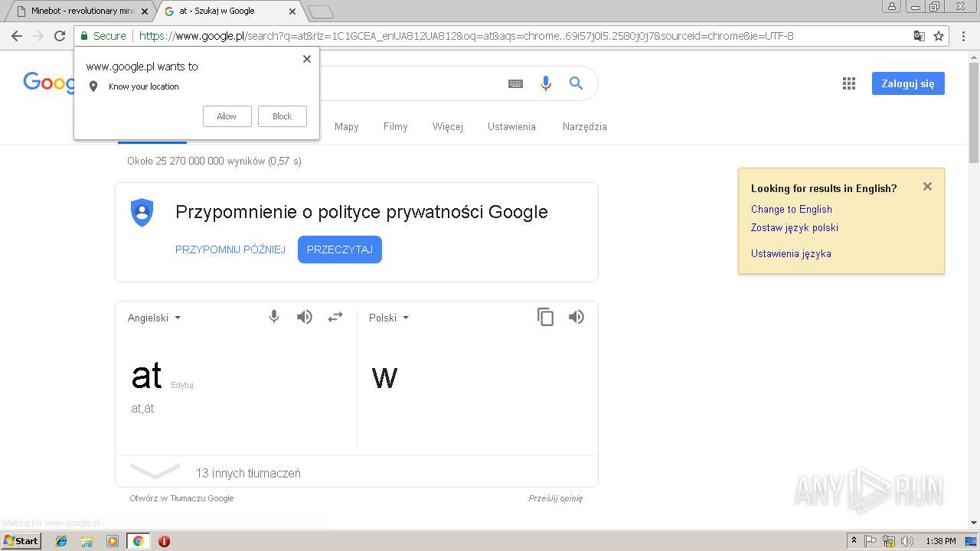This screenshot has height=551, width=980.
Task: Click the taskbar clock 1:38 PM
Action: (941, 541)
